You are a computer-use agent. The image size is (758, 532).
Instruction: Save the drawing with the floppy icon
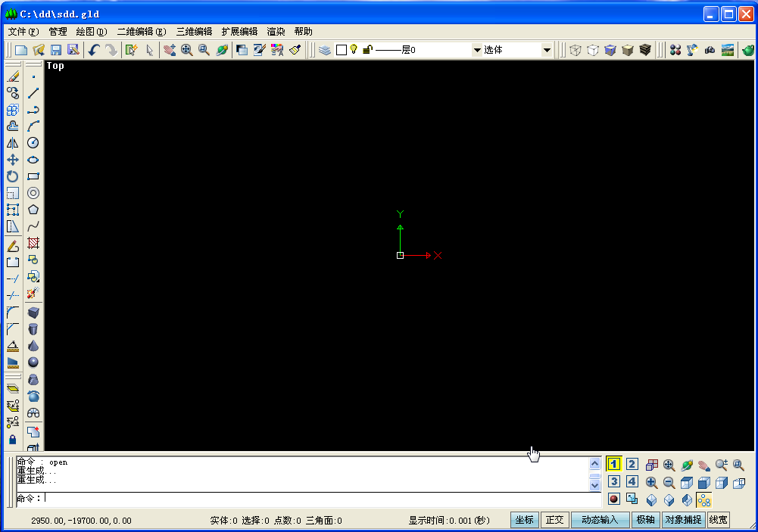pyautogui.click(x=56, y=50)
